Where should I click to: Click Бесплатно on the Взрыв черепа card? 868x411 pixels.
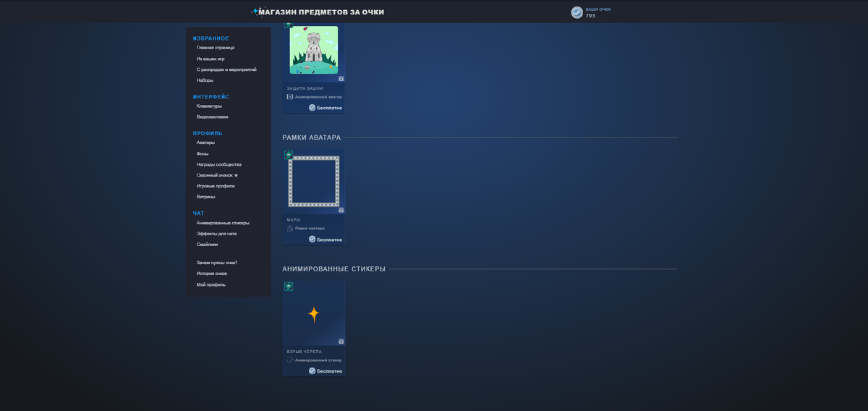[x=329, y=370]
